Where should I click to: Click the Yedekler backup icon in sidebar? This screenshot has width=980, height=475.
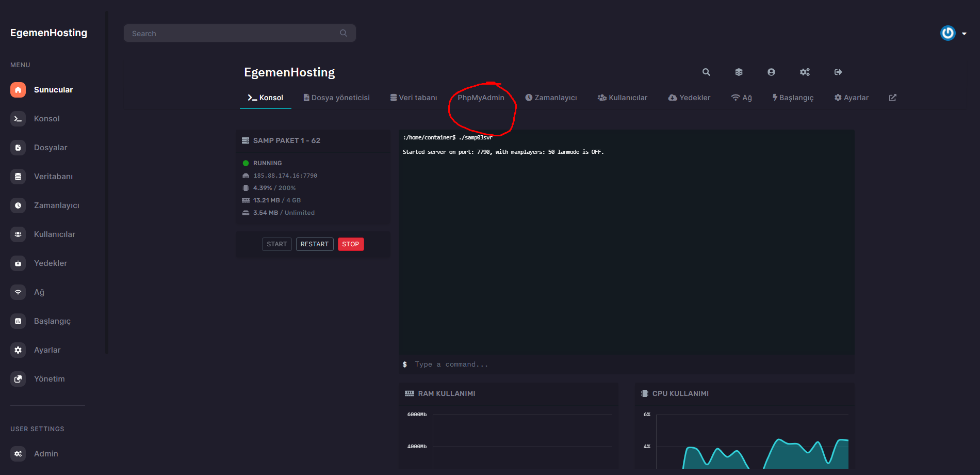(18, 263)
